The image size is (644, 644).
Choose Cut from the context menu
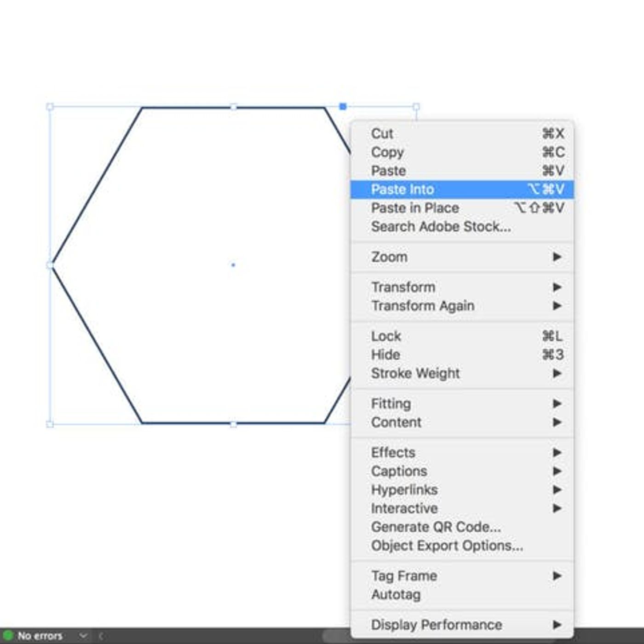(x=462, y=134)
